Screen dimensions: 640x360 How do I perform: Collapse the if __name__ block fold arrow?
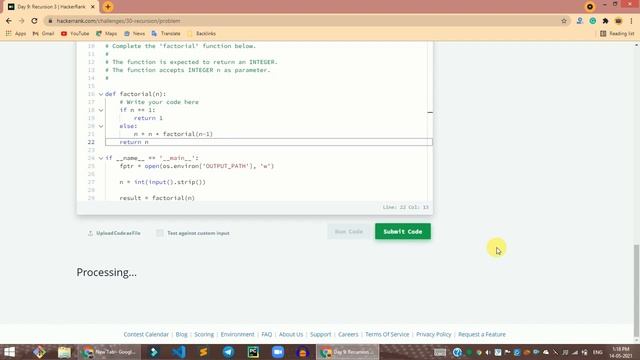point(101,158)
